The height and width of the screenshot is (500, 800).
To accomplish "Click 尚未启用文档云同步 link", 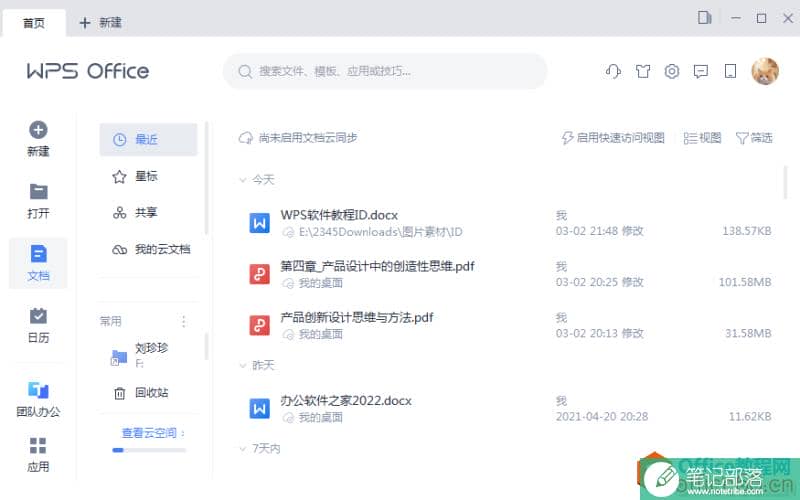I will [308, 138].
